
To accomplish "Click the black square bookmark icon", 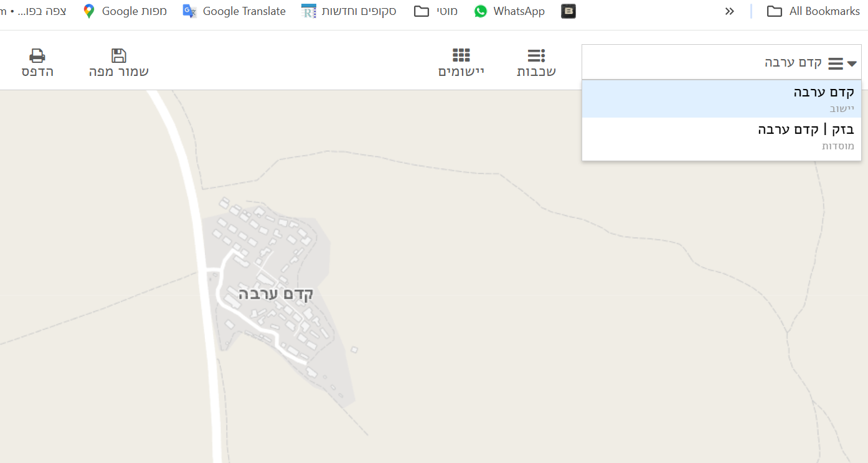I will click(x=568, y=11).
